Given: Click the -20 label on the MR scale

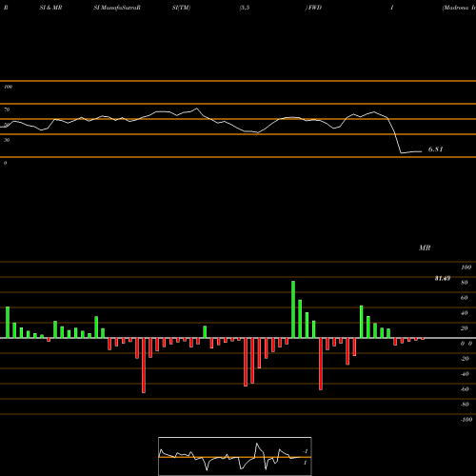Looking at the screenshot, I should pyautogui.click(x=465, y=359).
